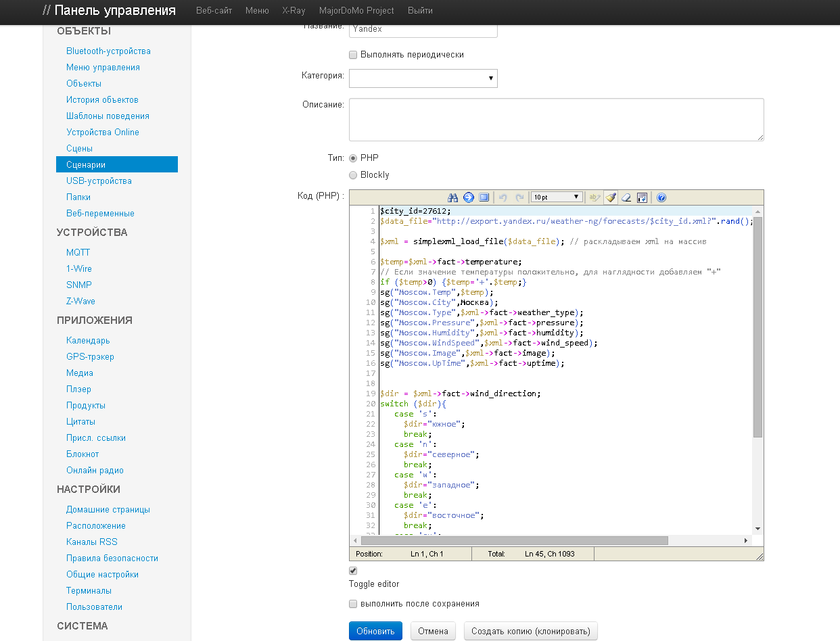Click the undo arrow in code editor

point(503,197)
